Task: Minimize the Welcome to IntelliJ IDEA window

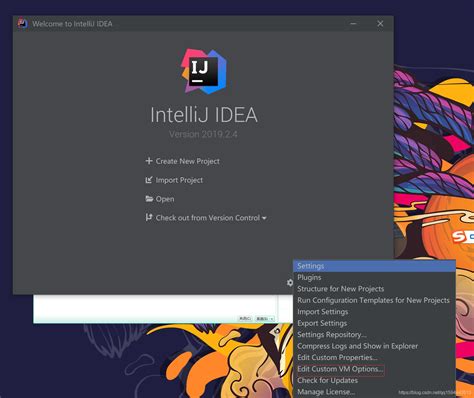Action: pyautogui.click(x=353, y=24)
